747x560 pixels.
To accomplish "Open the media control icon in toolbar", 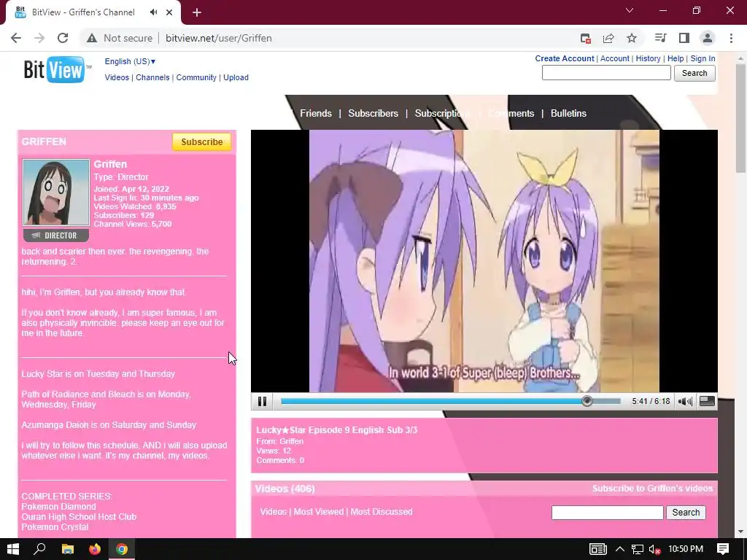I will click(660, 38).
